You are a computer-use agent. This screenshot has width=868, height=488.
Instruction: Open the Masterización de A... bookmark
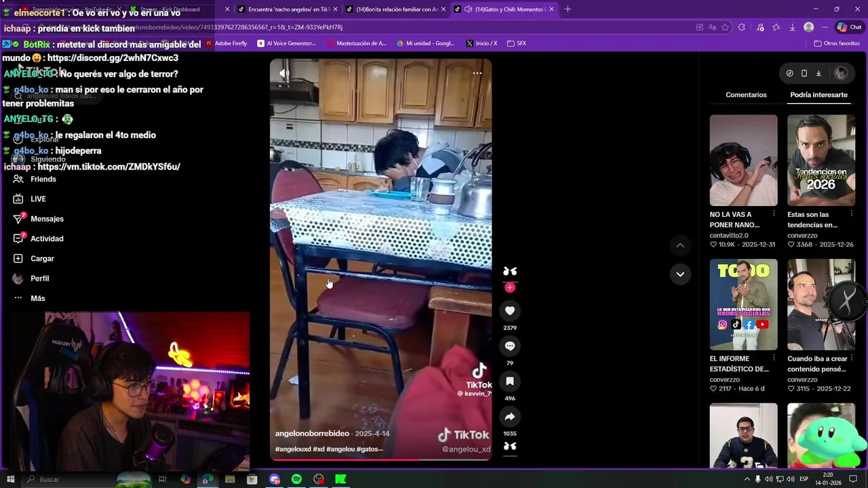tap(357, 43)
